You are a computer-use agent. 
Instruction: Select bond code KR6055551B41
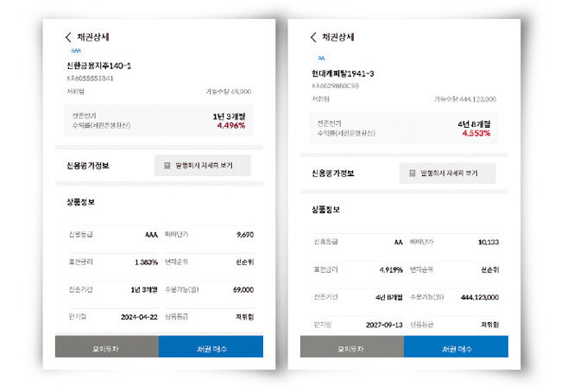pyautogui.click(x=90, y=78)
